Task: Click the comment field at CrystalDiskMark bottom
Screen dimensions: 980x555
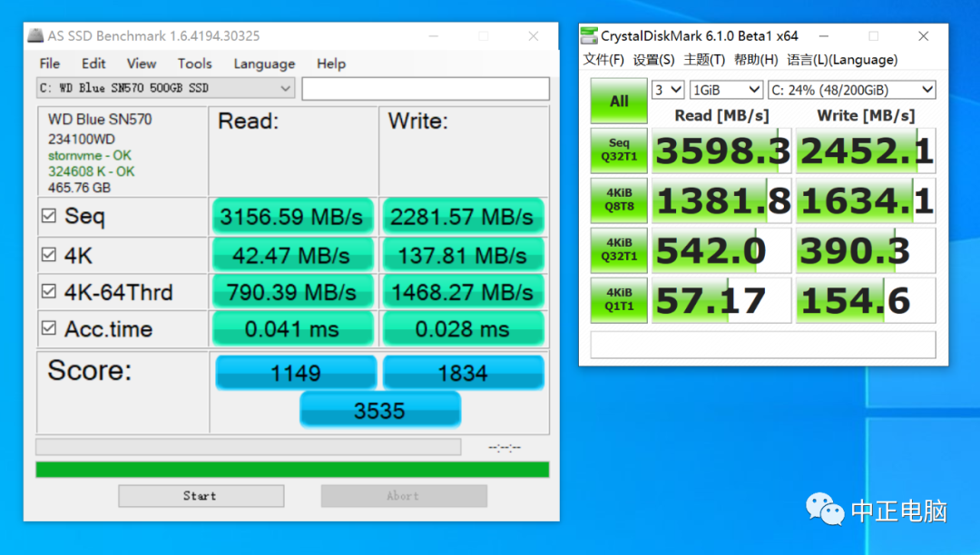Action: pos(763,345)
